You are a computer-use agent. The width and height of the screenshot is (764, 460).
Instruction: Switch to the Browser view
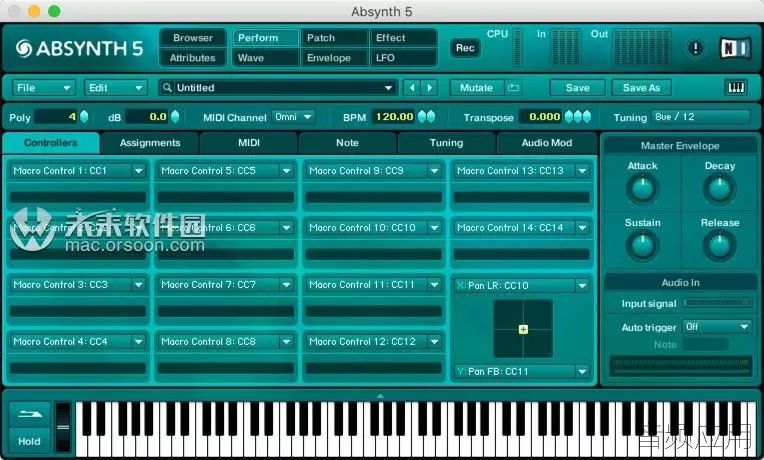pos(192,38)
